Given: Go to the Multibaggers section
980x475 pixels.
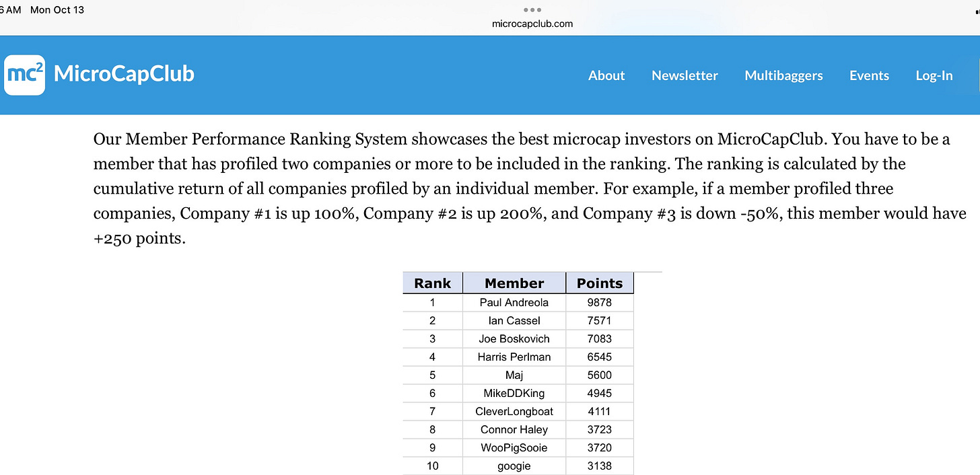Looking at the screenshot, I should tap(783, 76).
